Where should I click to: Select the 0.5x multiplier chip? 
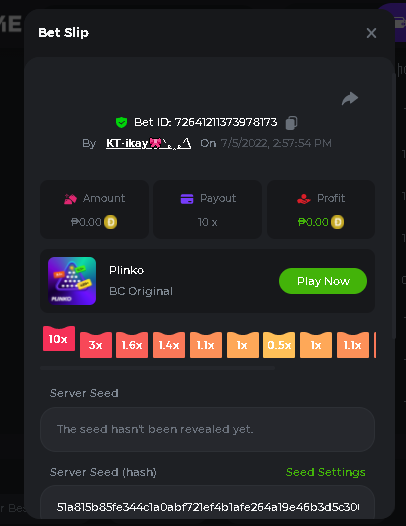click(x=279, y=345)
